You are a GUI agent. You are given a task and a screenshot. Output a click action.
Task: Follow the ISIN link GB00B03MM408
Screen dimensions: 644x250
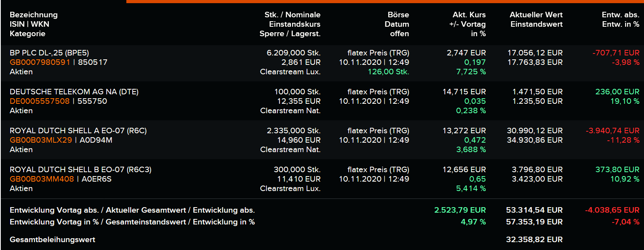point(42,179)
